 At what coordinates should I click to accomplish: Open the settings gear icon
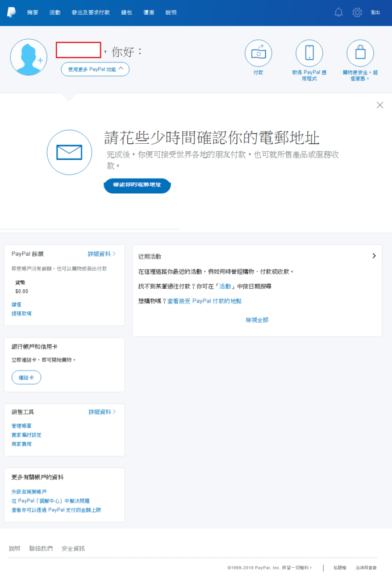click(357, 13)
